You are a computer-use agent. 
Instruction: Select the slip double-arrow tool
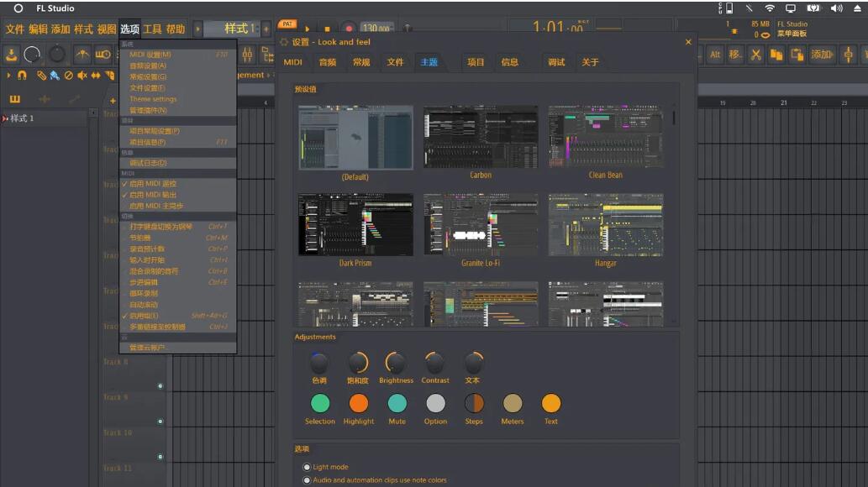tap(96, 76)
